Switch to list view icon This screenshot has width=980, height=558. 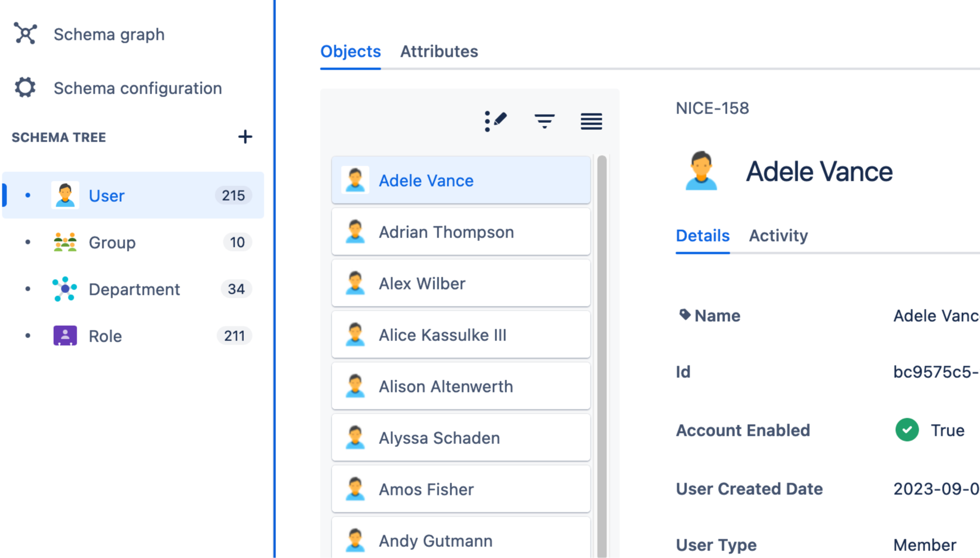tap(591, 121)
